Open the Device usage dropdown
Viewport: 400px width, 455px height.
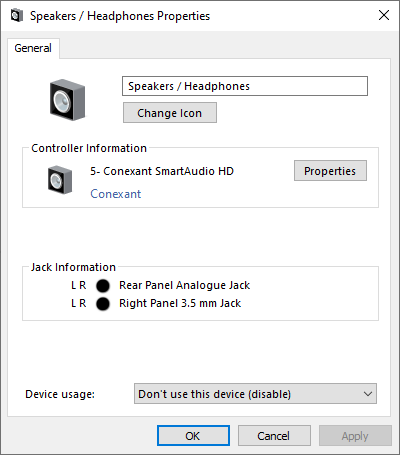click(x=255, y=394)
